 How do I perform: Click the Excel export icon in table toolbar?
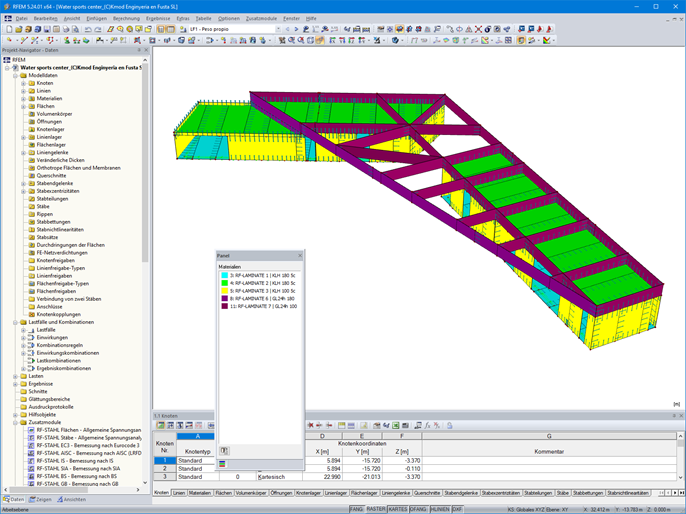(x=396, y=425)
